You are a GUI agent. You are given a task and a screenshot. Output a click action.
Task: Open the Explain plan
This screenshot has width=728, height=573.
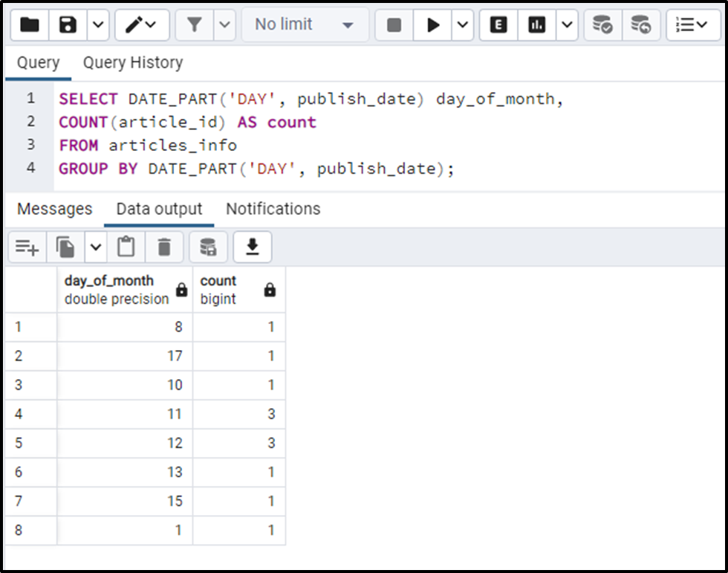[x=498, y=25]
